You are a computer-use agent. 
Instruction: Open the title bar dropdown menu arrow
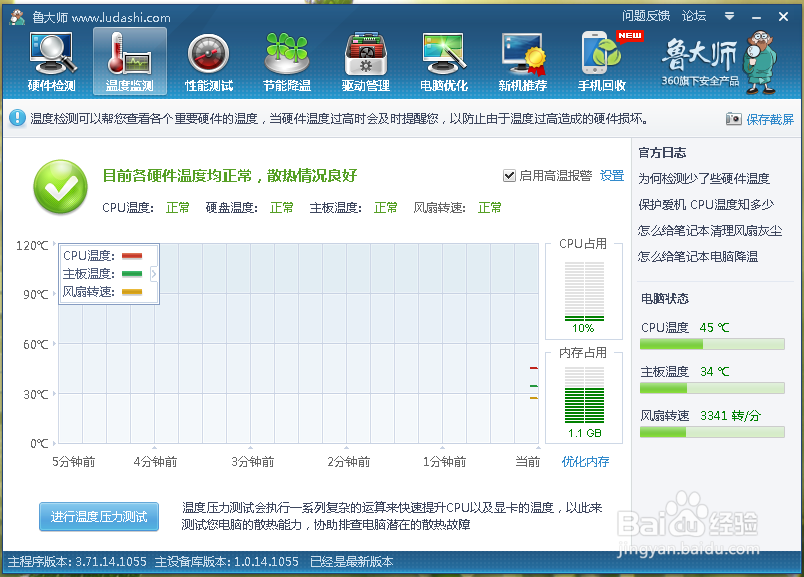coord(729,16)
